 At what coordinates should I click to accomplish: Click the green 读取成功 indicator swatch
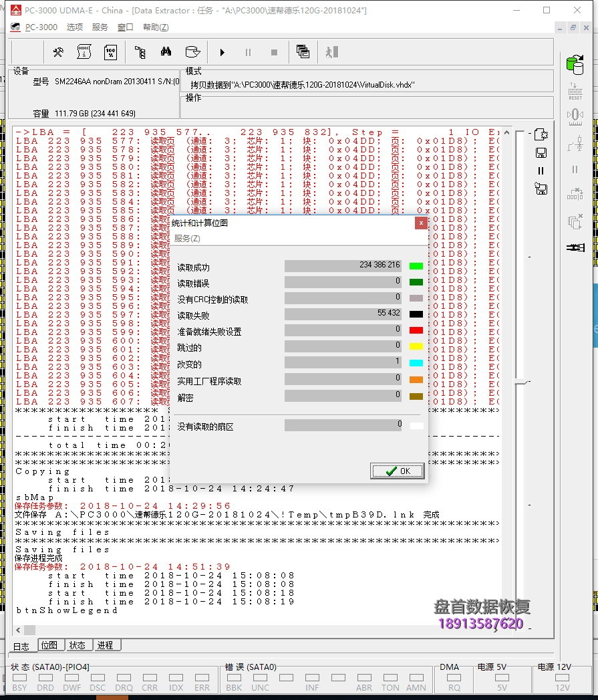pos(416,265)
